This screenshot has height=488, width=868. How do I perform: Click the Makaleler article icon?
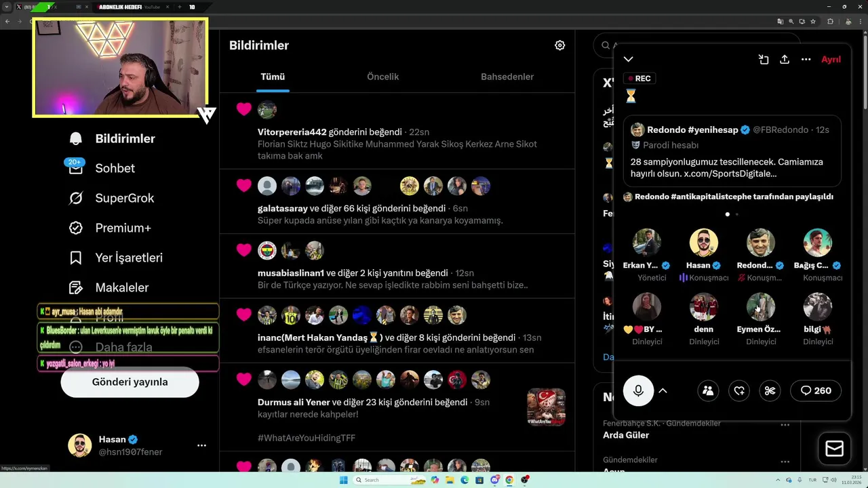pyautogui.click(x=76, y=287)
